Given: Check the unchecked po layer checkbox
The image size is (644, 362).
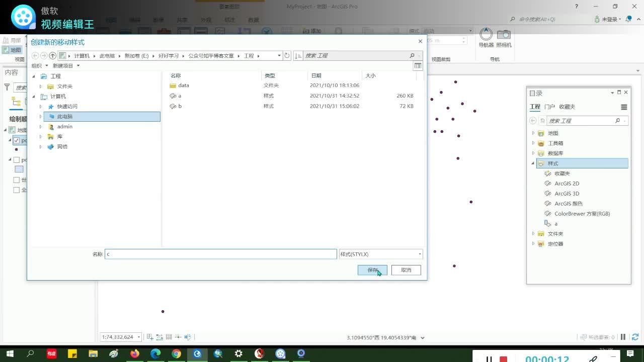Looking at the screenshot, I should 17,159.
